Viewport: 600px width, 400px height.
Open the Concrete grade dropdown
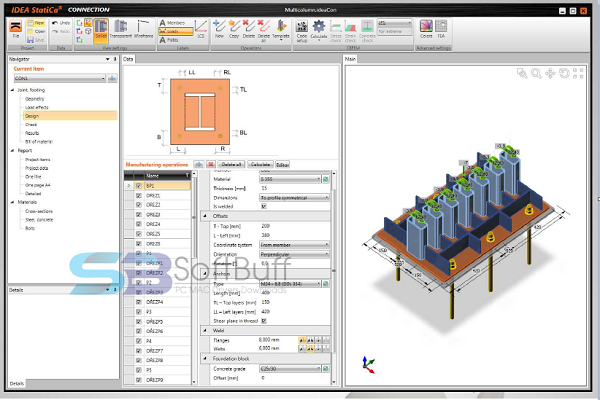tap(290, 369)
